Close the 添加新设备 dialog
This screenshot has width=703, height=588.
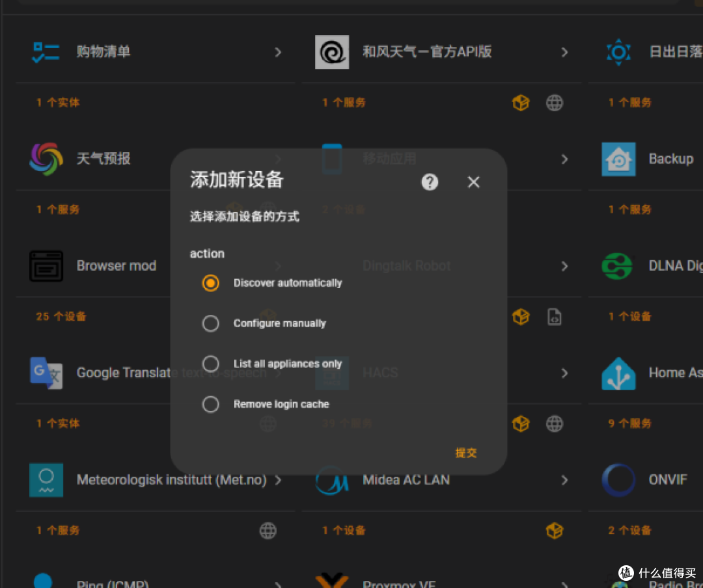(473, 182)
